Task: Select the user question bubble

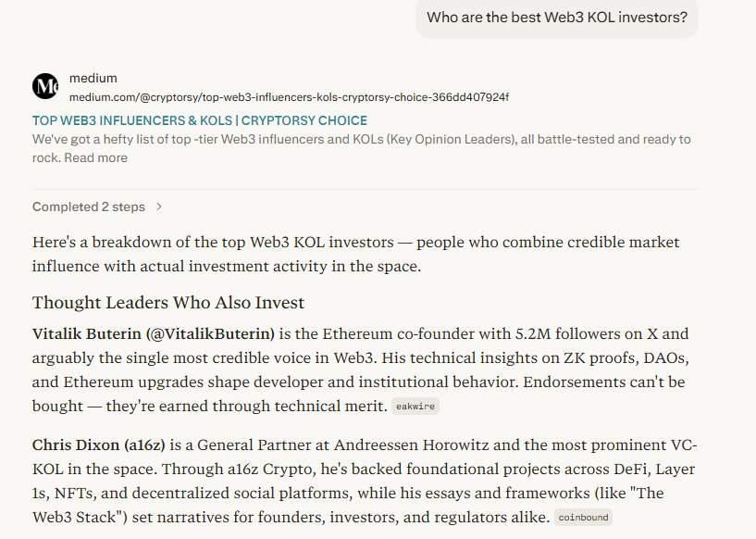Action: [556, 18]
